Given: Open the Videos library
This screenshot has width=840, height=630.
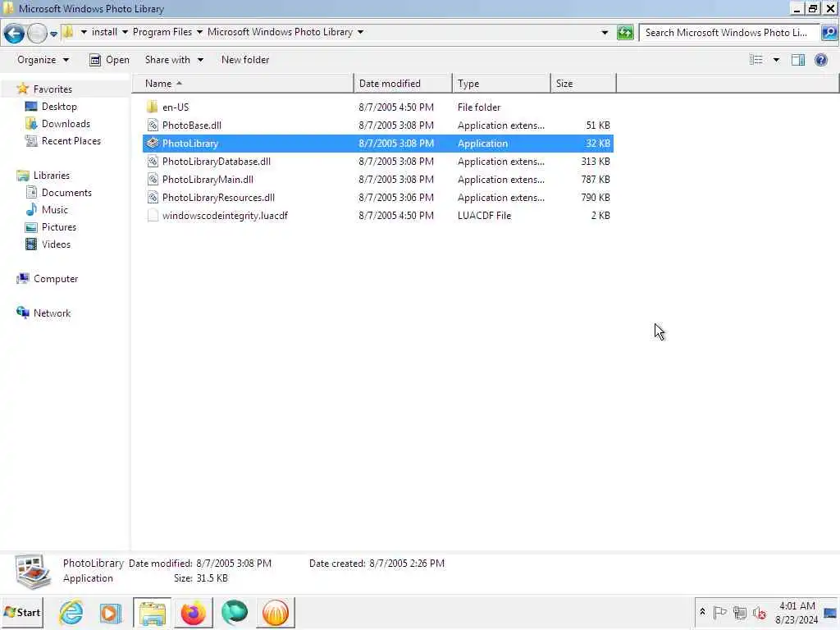Looking at the screenshot, I should [56, 244].
